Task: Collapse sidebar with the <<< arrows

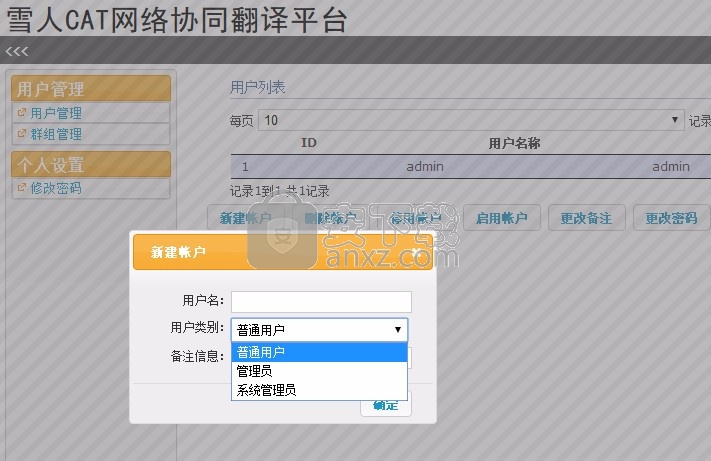Action: [x=17, y=51]
